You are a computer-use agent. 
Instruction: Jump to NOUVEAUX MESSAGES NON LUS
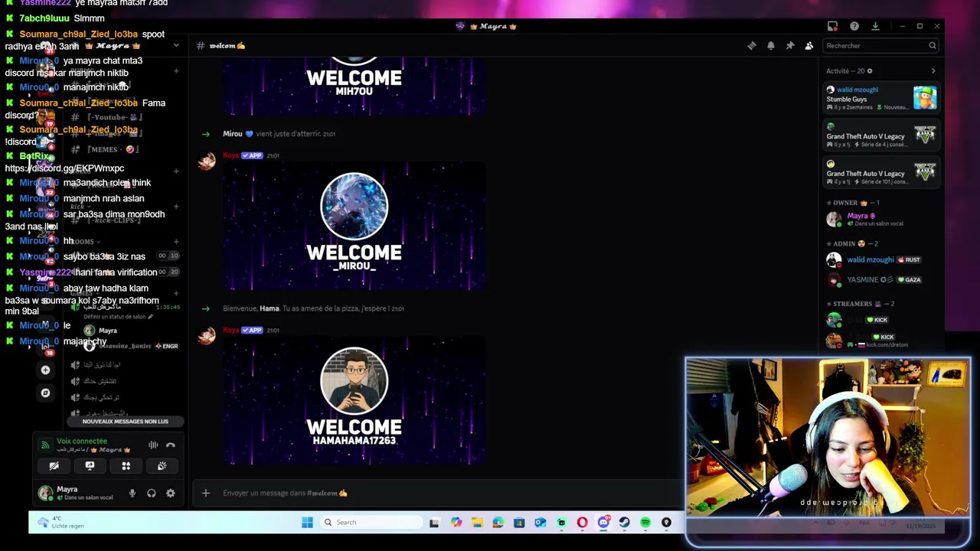[125, 422]
